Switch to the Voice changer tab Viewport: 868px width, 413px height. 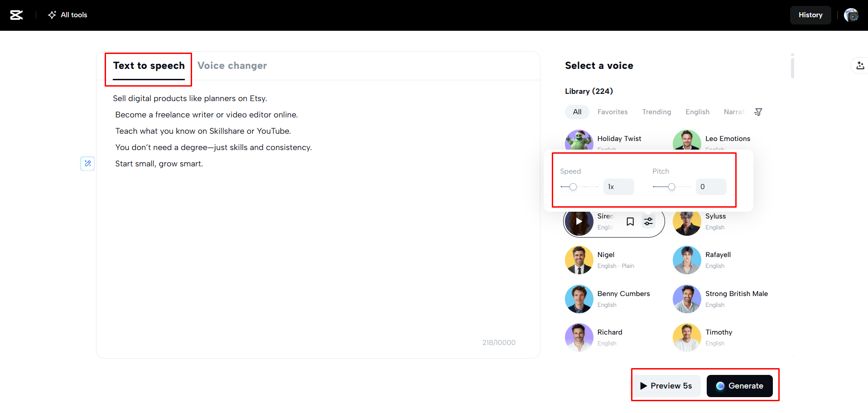coord(232,65)
